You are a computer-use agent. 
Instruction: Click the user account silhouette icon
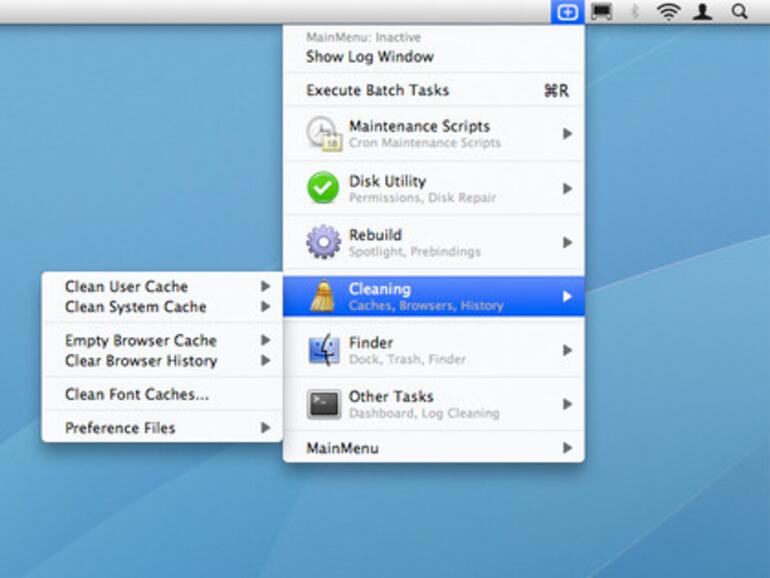(x=703, y=12)
